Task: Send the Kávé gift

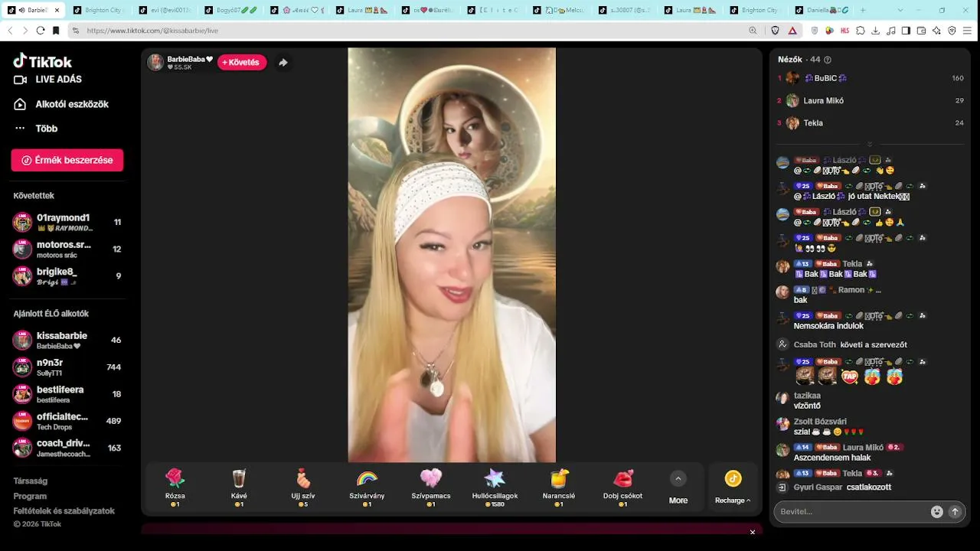Action: [x=239, y=487]
